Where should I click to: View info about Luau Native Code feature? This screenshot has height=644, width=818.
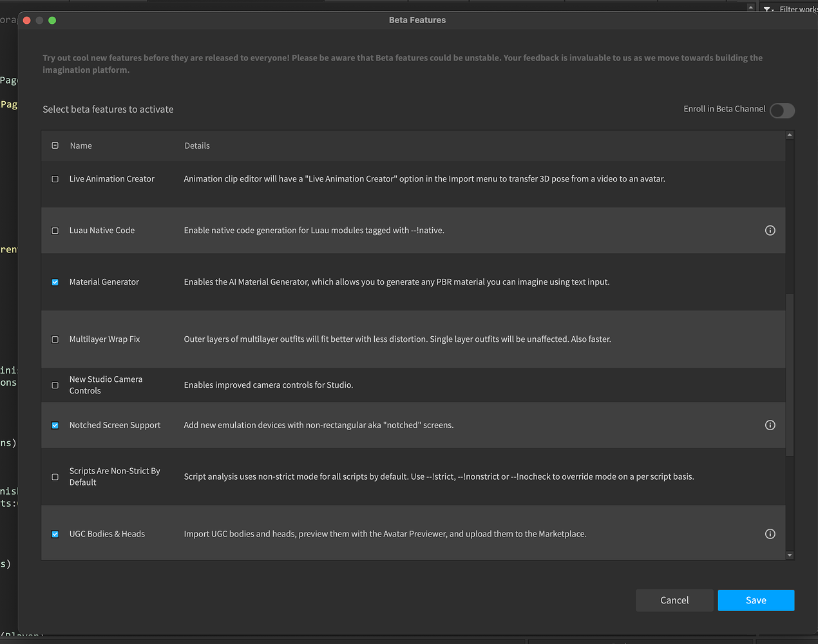(770, 230)
